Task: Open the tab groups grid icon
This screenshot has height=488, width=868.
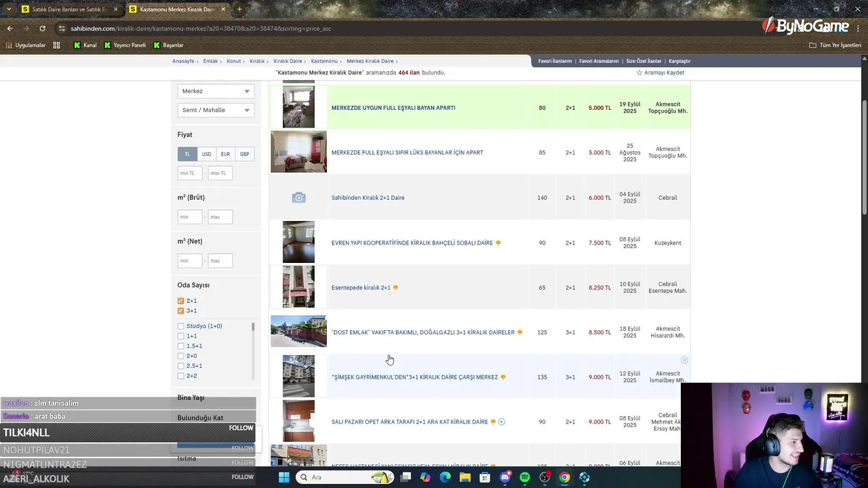Action: pos(56,45)
